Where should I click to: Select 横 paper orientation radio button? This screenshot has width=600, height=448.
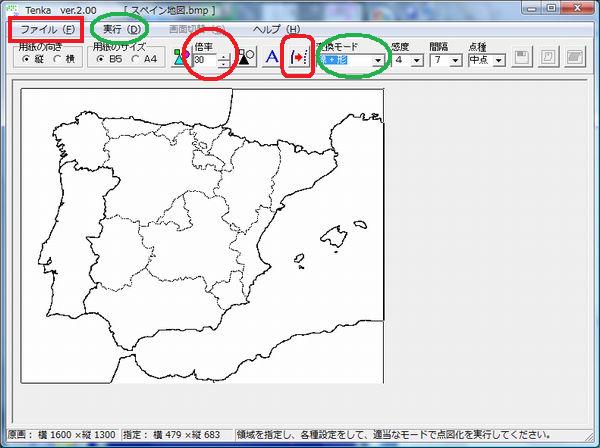tap(58, 60)
